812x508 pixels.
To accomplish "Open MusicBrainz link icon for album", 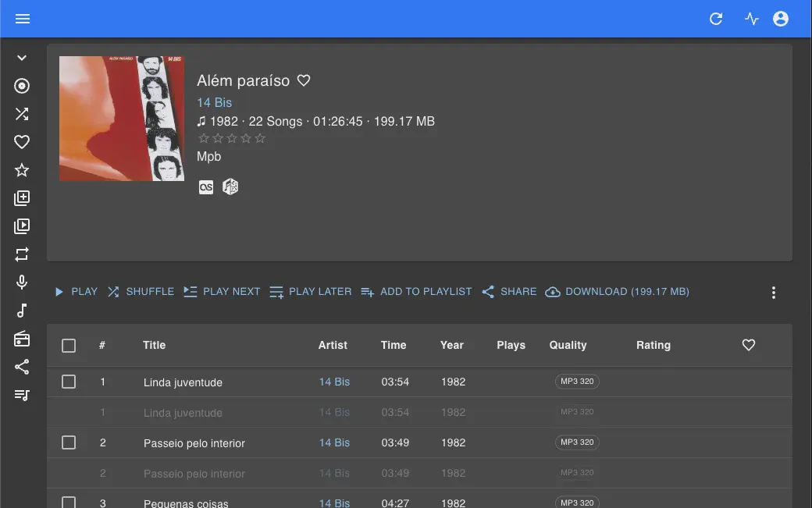I will tap(230, 187).
